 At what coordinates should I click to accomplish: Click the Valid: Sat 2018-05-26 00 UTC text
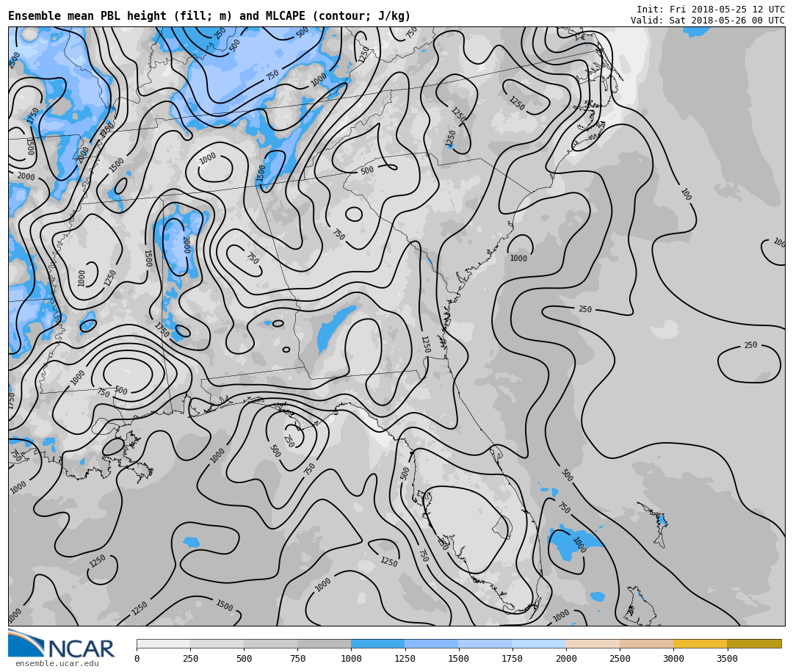pyautogui.click(x=708, y=21)
